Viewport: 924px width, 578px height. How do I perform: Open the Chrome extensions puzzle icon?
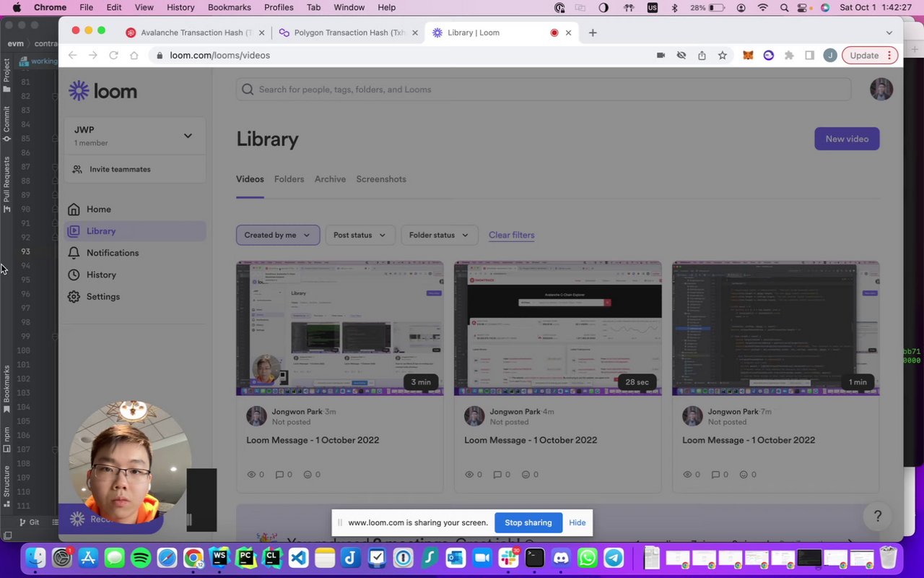[x=789, y=55]
